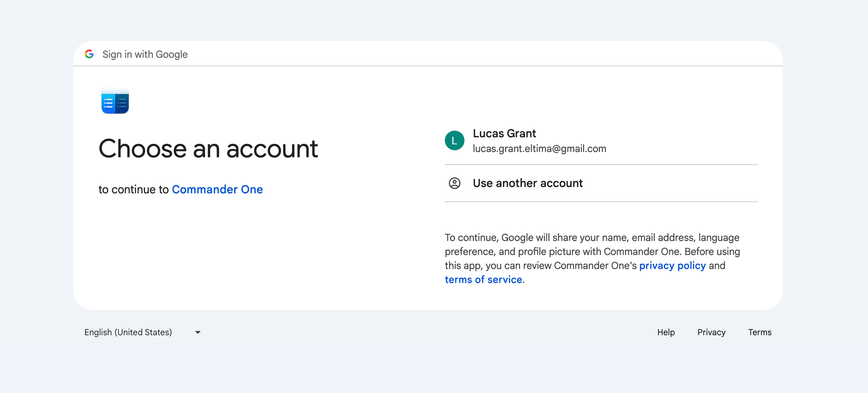Screen dimensions: 868x393
Task: Click the person icon beside Use another account
Action: click(454, 183)
